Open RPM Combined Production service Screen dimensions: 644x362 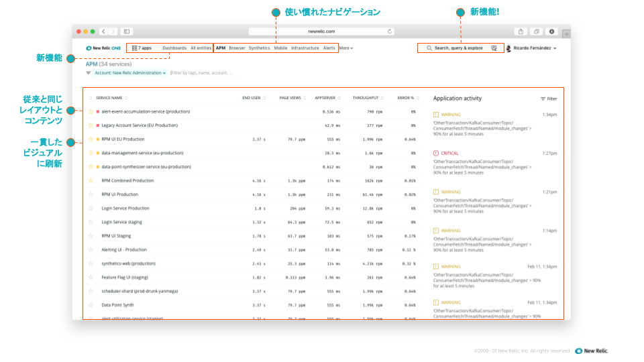point(127,180)
